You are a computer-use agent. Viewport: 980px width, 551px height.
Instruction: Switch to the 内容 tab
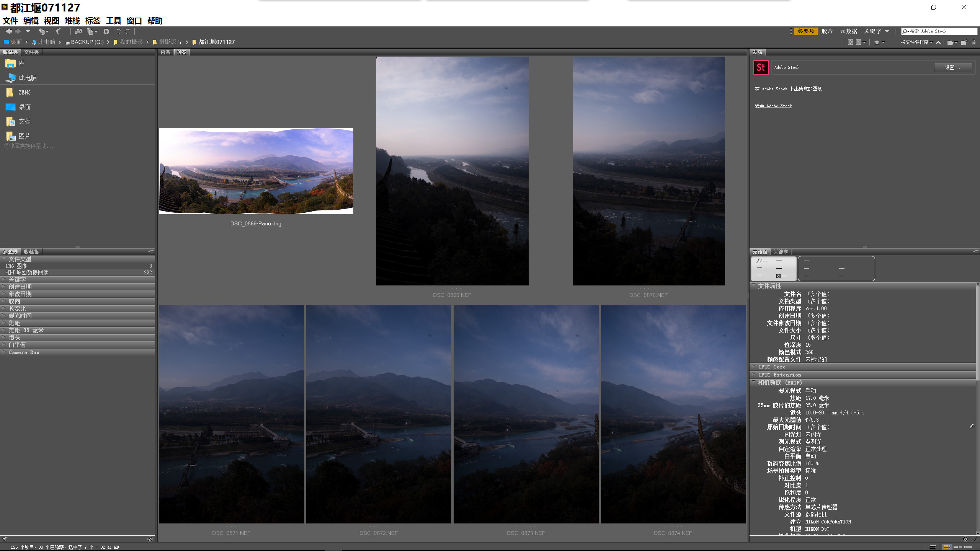pyautogui.click(x=166, y=52)
